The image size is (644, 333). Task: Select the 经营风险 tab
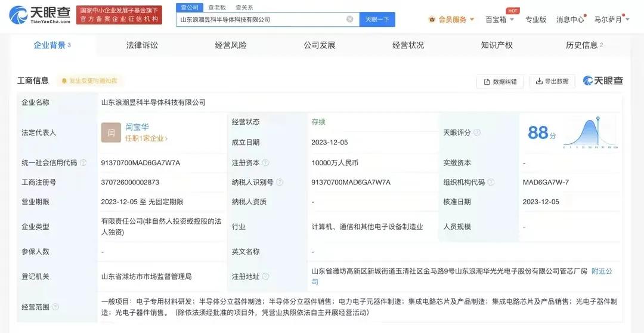tap(231, 45)
